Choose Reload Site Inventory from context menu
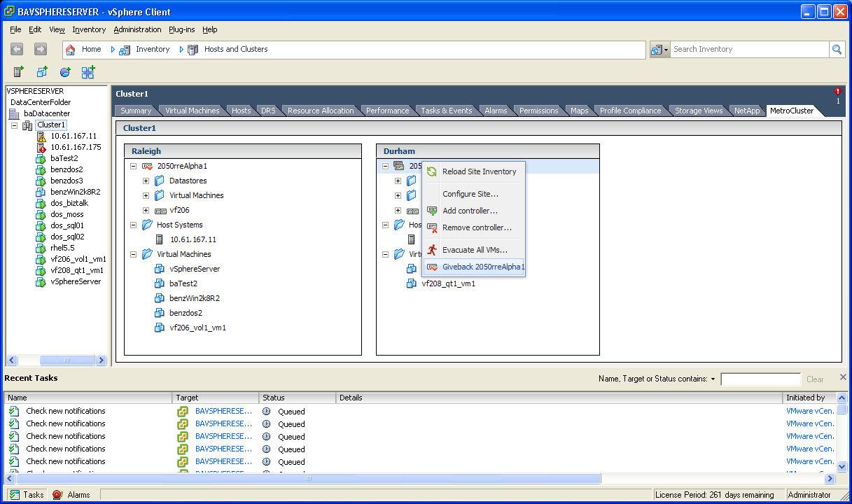Screen dimensions: 852x504 tap(479, 171)
